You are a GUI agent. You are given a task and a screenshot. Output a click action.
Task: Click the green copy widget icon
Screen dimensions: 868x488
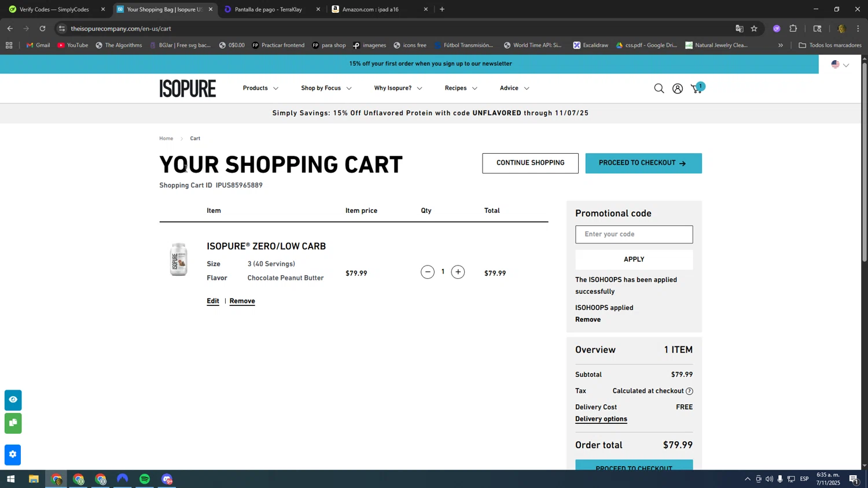(x=13, y=423)
